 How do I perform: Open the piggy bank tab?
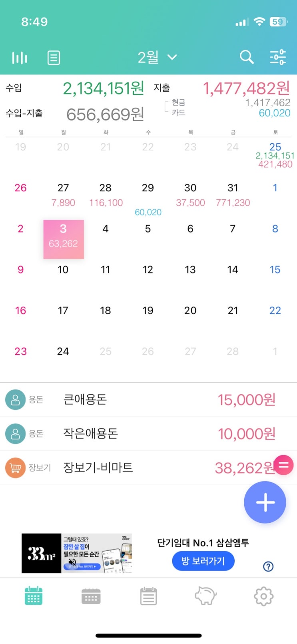coord(205,596)
